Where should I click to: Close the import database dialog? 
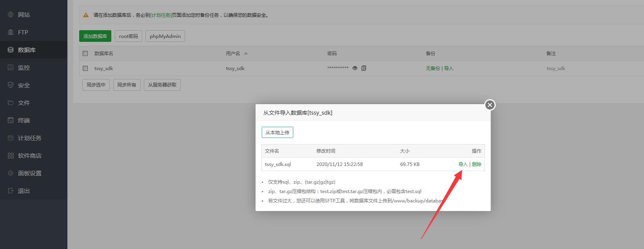(490, 105)
